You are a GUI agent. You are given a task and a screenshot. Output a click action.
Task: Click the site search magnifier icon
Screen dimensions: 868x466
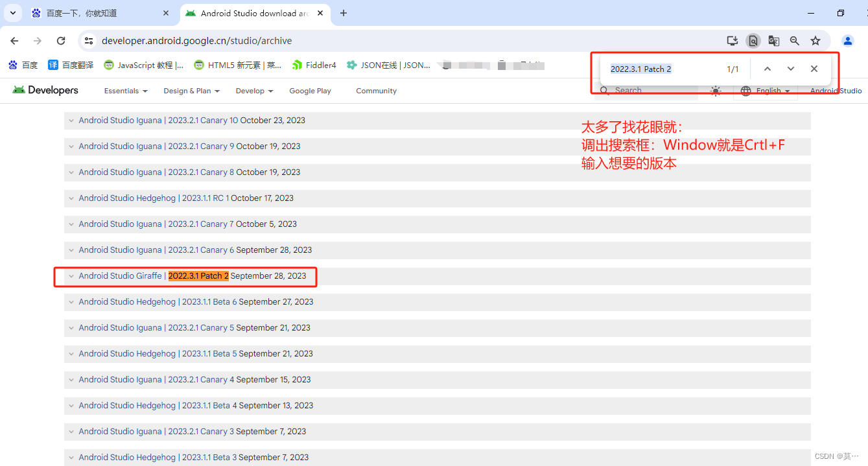click(605, 91)
